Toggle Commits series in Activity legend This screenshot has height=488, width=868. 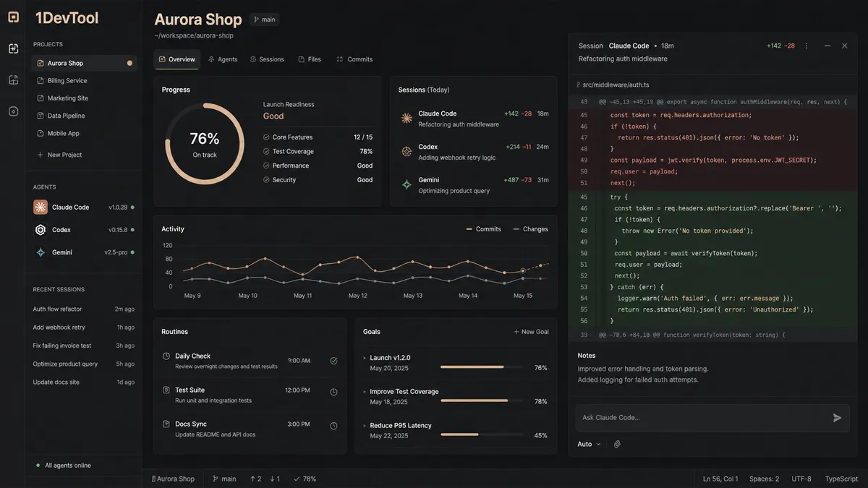point(483,229)
